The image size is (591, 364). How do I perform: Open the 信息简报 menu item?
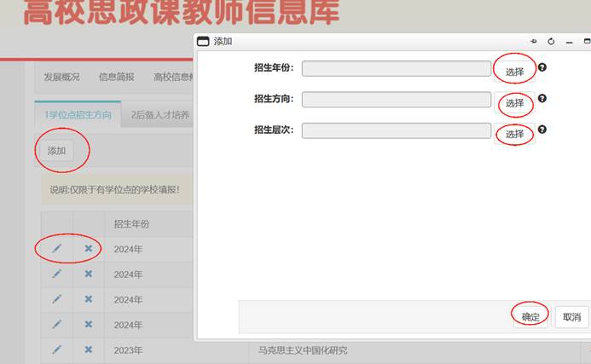tap(117, 77)
